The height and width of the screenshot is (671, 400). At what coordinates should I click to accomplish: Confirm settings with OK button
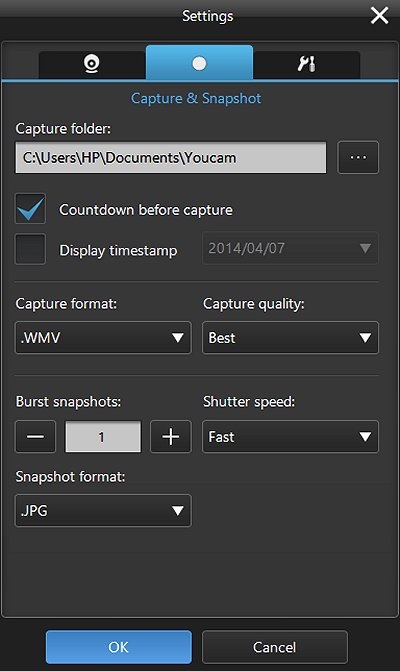point(119,647)
